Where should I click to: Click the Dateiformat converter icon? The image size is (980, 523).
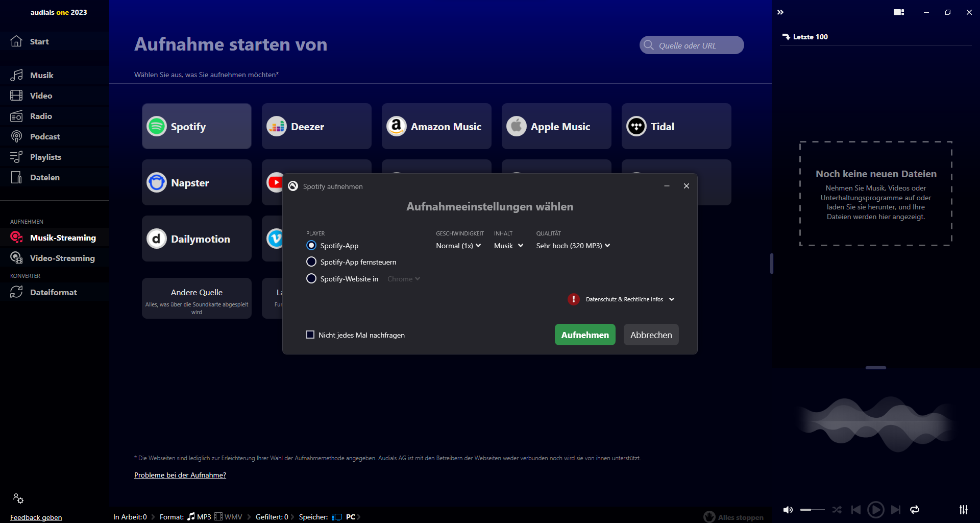16,292
